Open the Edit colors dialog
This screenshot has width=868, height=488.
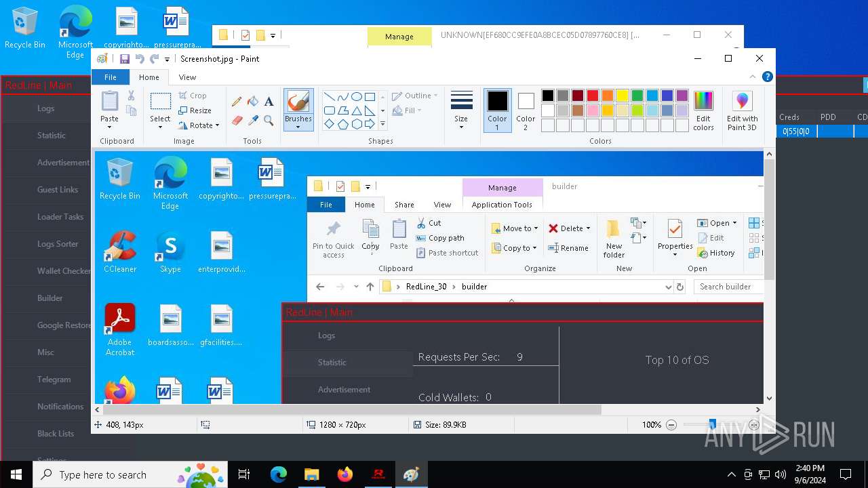tap(703, 110)
